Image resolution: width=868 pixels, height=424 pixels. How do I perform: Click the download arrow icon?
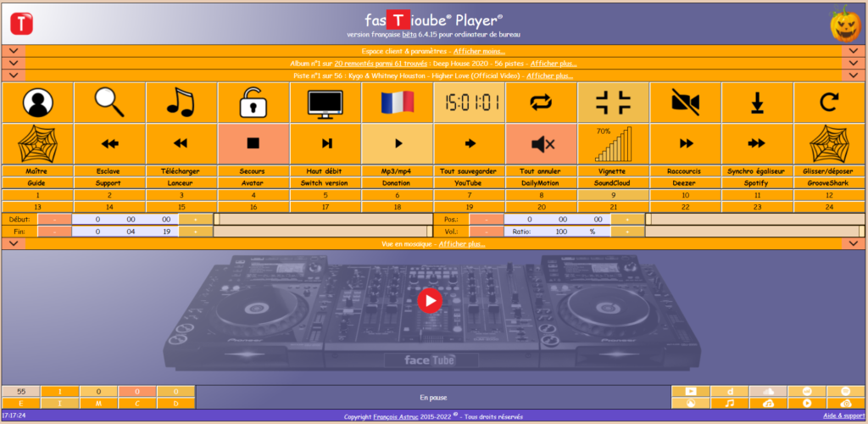(757, 103)
